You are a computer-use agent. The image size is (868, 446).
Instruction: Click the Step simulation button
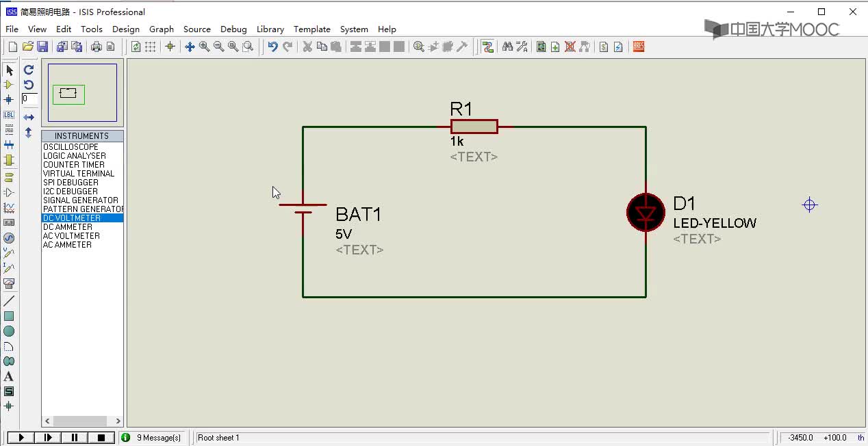pyautogui.click(x=47, y=437)
